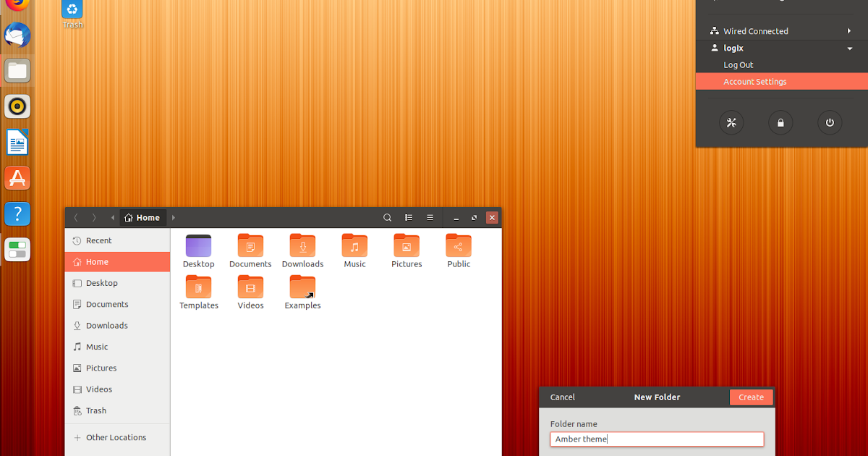Open system settings from the session menu
This screenshot has width=868, height=456.
pos(731,122)
